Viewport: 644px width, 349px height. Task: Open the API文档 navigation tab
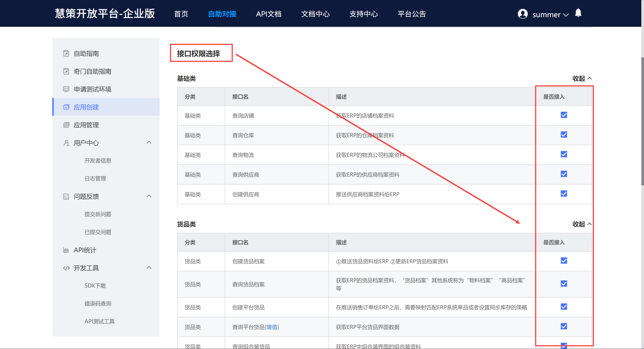(x=269, y=14)
